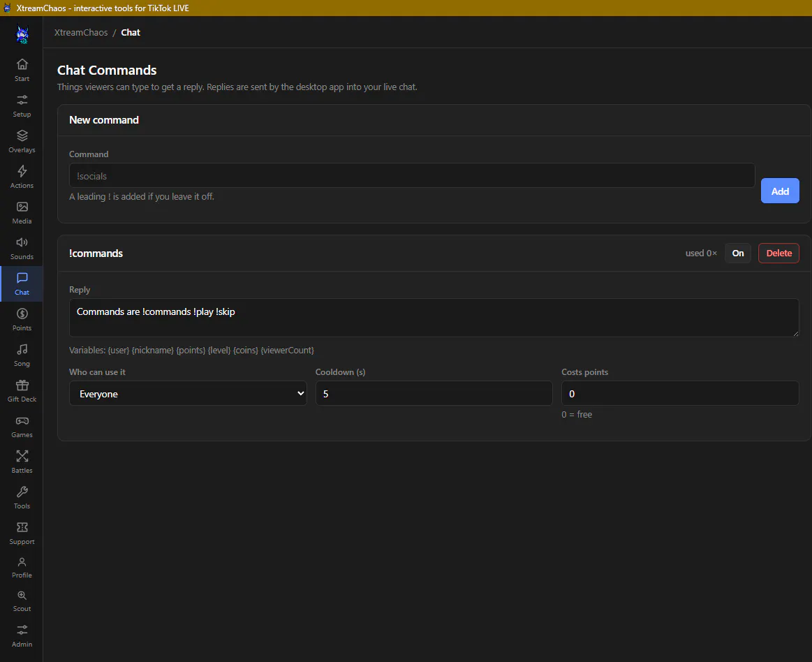Open the Support section
The height and width of the screenshot is (662, 812).
click(22, 534)
